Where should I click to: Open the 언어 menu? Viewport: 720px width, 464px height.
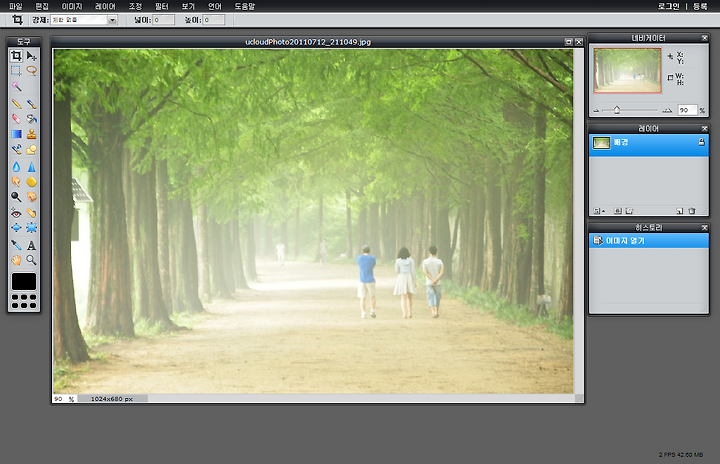[x=214, y=6]
